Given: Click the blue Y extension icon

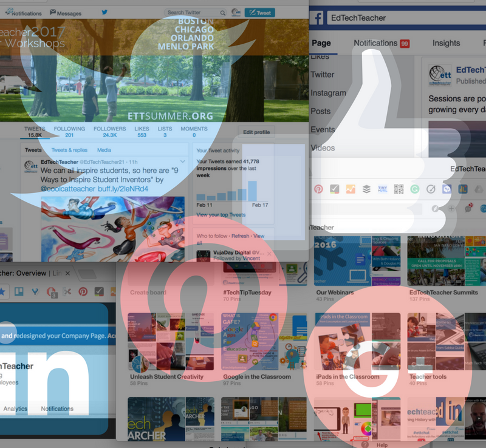Looking at the screenshot, I should tap(35, 291).
